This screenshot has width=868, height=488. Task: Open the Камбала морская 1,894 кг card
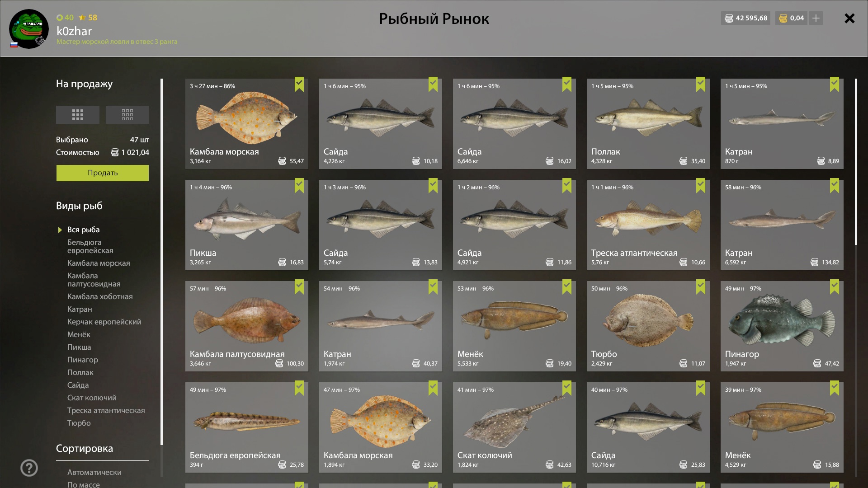tap(381, 427)
